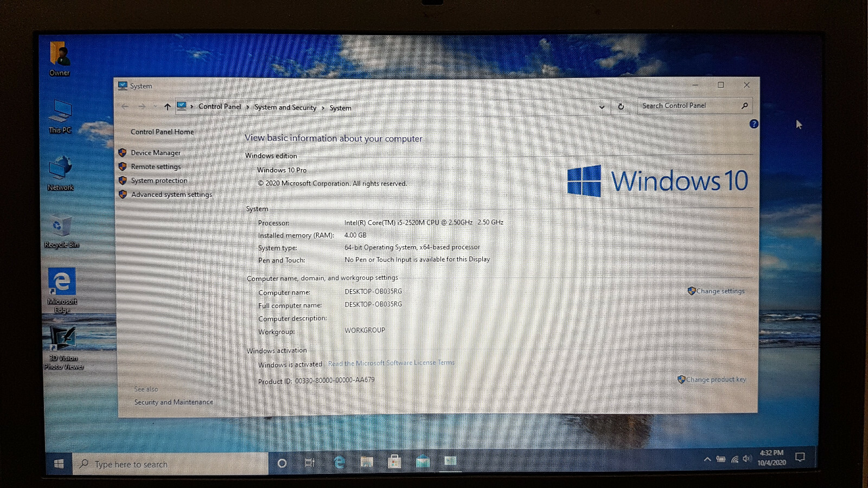Click the 4.00 GB installed memory value
This screenshot has width=868, height=488.
355,235
